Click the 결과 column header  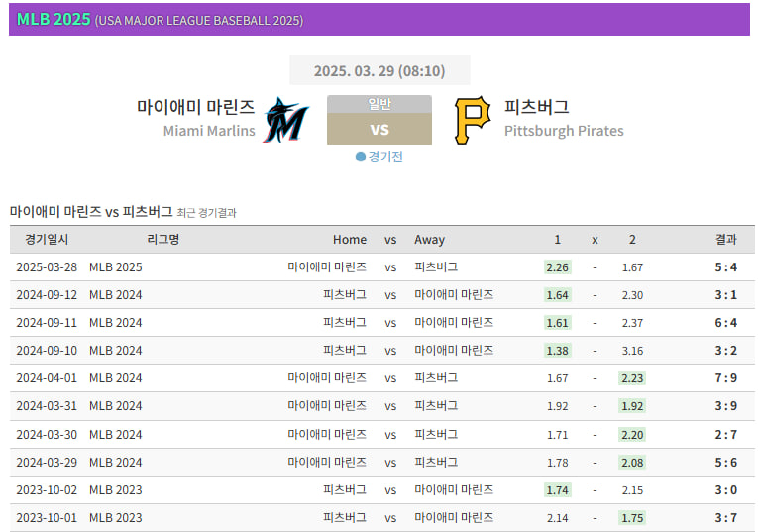pyautogui.click(x=725, y=240)
